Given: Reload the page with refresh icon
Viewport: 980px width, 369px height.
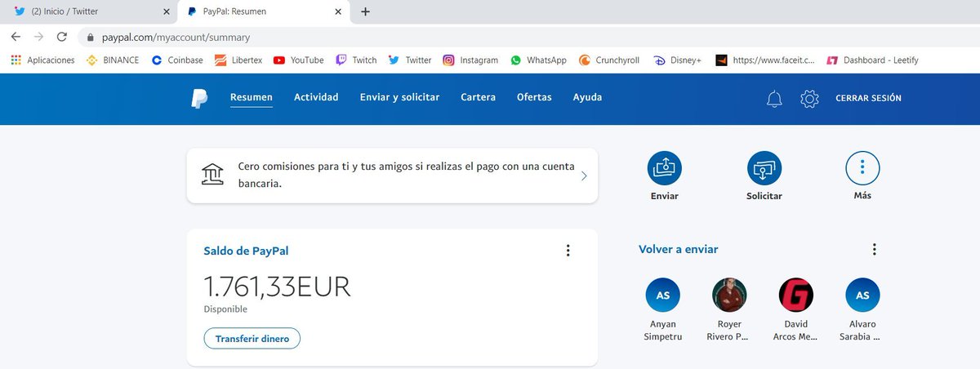Looking at the screenshot, I should (x=61, y=37).
